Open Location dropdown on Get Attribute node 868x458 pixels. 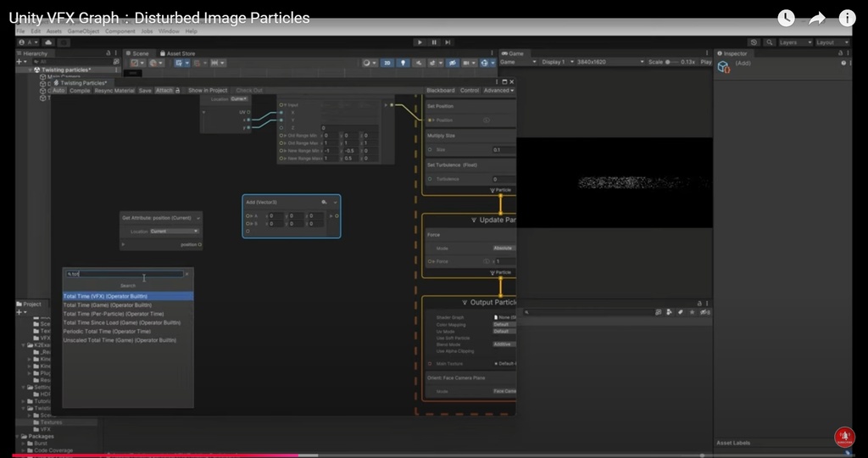click(174, 231)
